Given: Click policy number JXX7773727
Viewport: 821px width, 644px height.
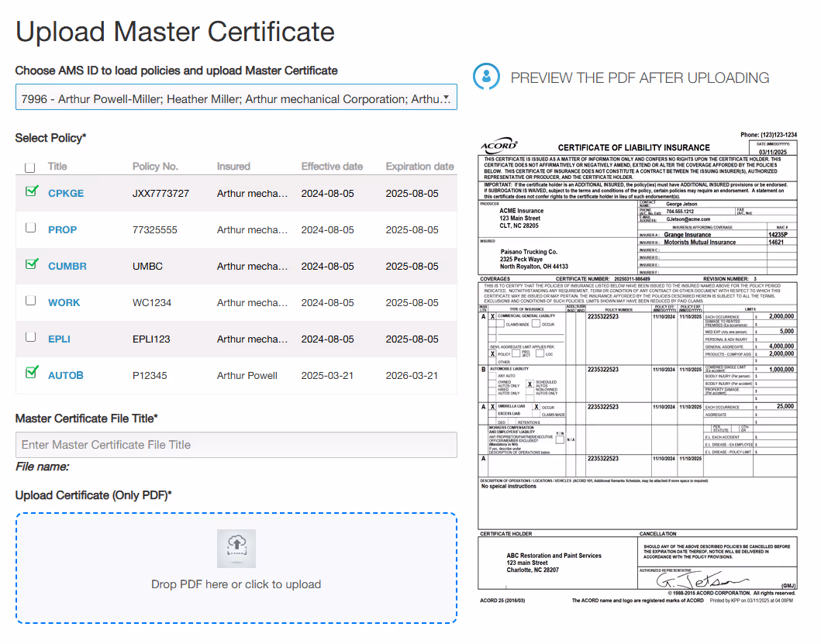Looking at the screenshot, I should point(160,193).
